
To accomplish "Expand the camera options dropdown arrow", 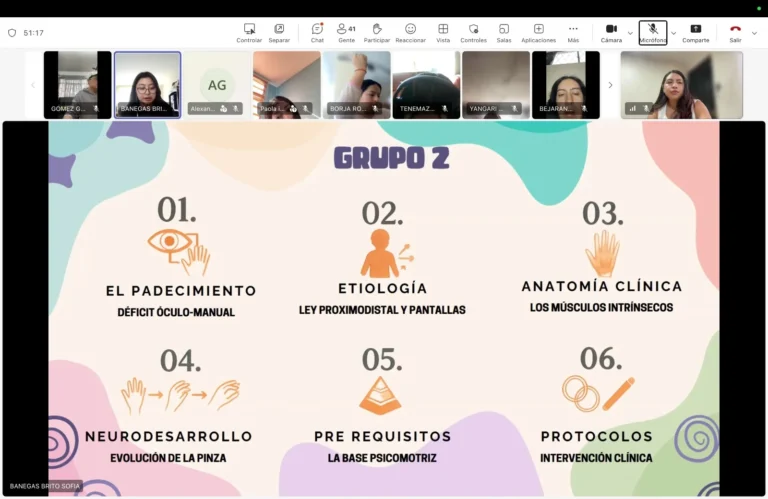I will (x=630, y=32).
